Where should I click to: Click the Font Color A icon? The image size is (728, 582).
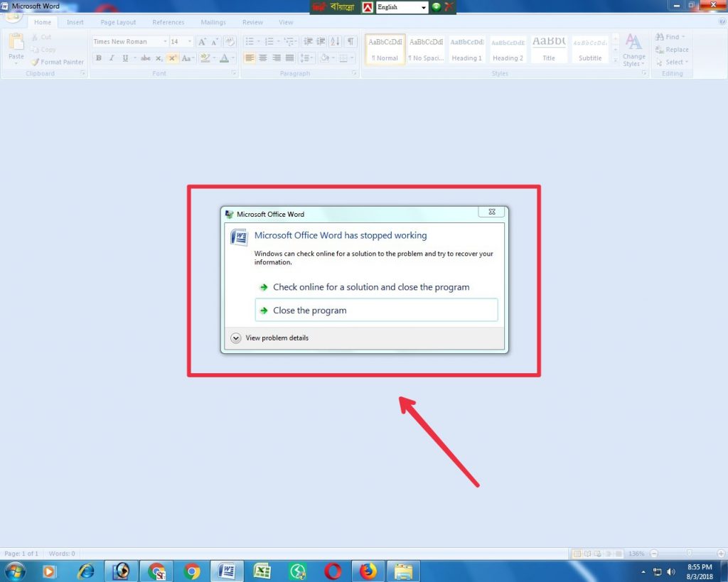[224, 58]
